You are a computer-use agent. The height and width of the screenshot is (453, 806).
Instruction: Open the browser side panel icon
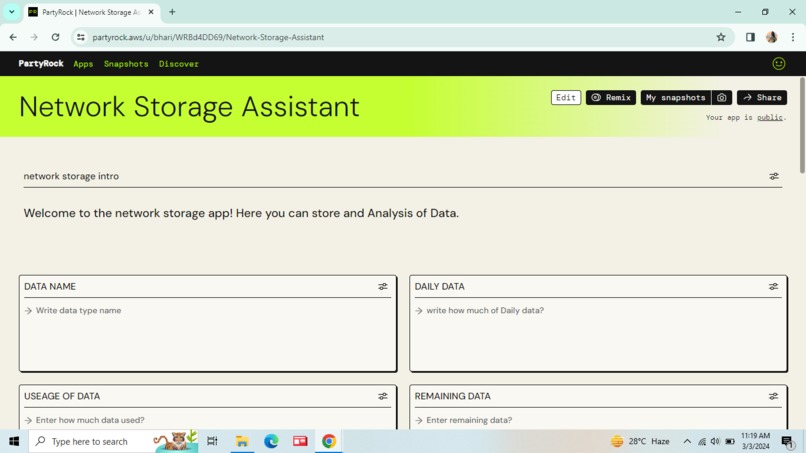750,37
